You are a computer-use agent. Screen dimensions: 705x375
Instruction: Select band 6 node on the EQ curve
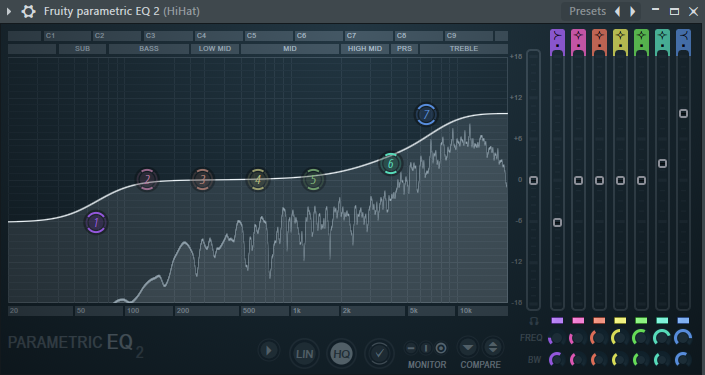(391, 164)
